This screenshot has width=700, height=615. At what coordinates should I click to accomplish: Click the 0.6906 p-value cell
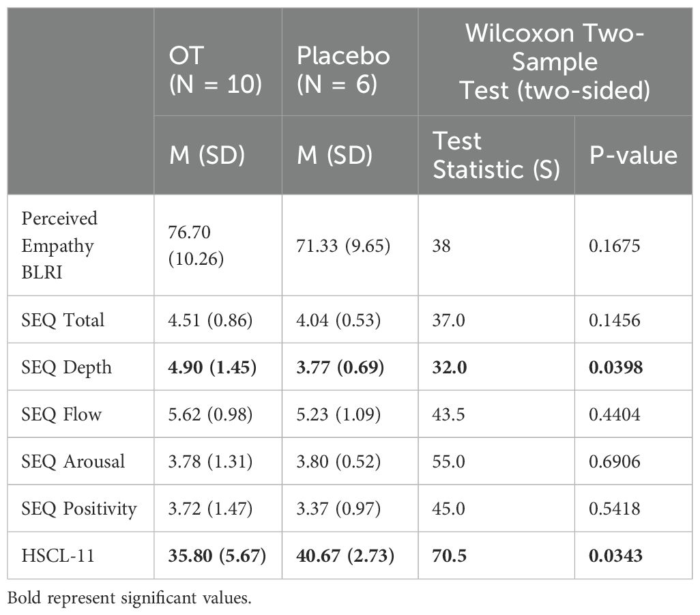(614, 461)
